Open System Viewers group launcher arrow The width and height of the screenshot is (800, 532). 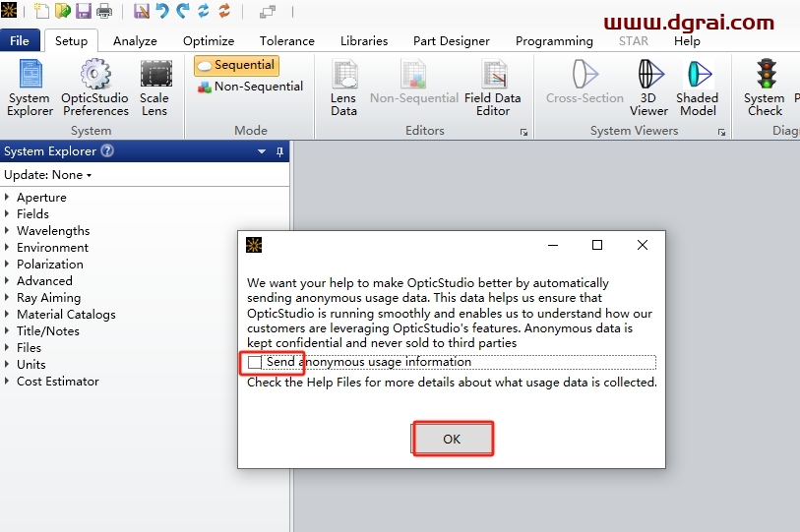point(721,132)
